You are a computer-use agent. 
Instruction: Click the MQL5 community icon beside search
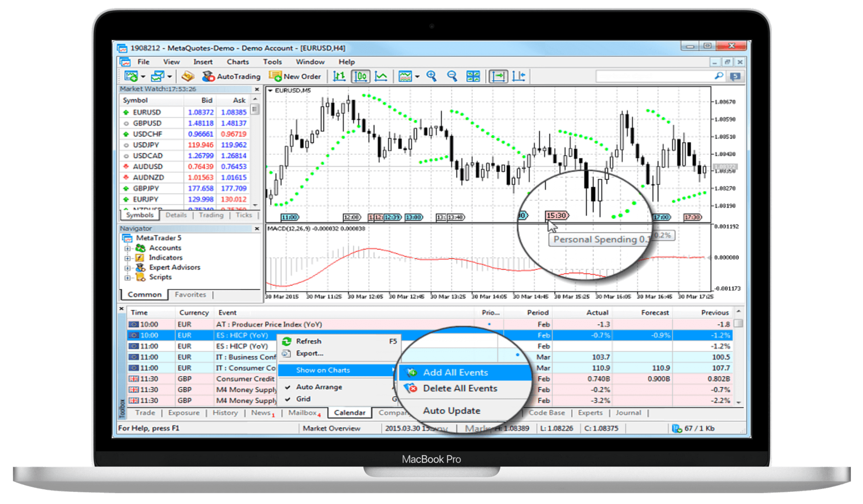tap(735, 76)
